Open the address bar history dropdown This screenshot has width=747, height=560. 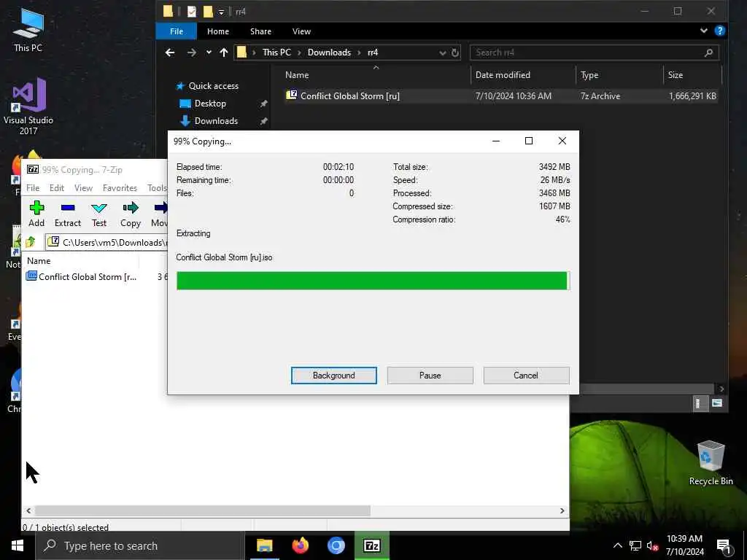coord(443,52)
